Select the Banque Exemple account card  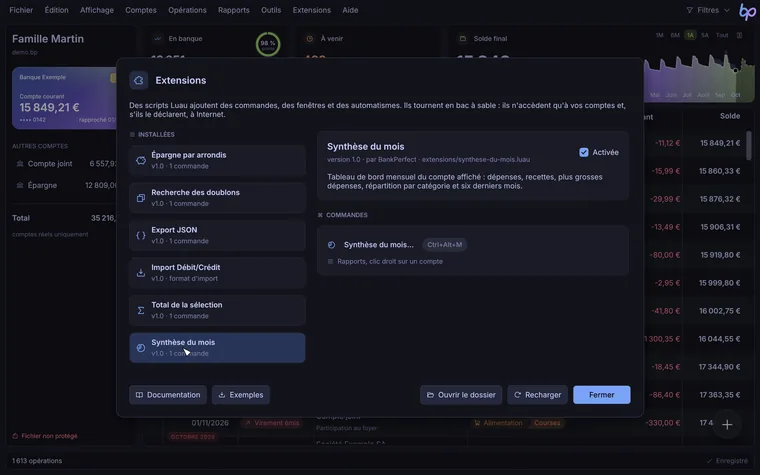click(64, 98)
